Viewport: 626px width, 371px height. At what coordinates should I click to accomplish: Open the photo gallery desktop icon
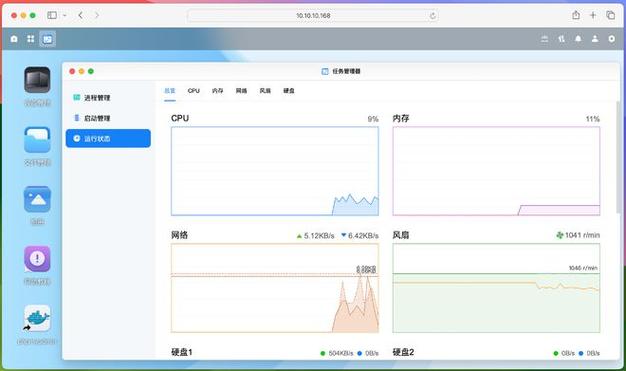click(37, 199)
